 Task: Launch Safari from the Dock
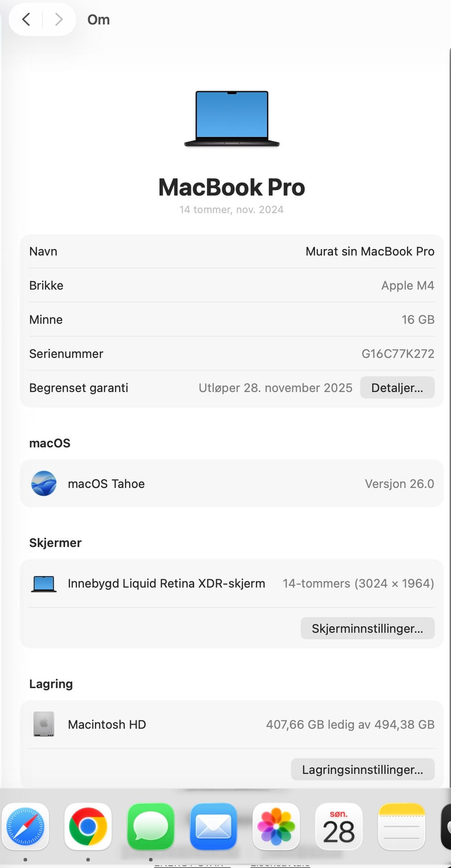click(25, 827)
